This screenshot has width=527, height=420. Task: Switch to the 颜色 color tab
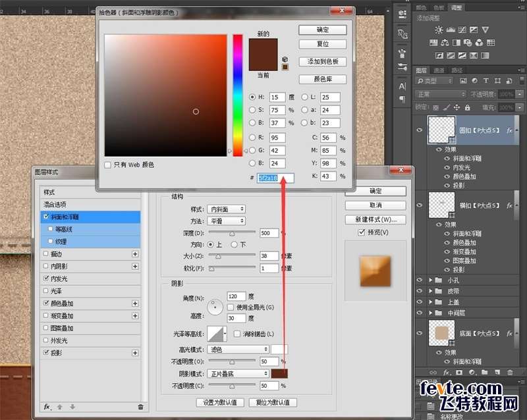pos(422,7)
